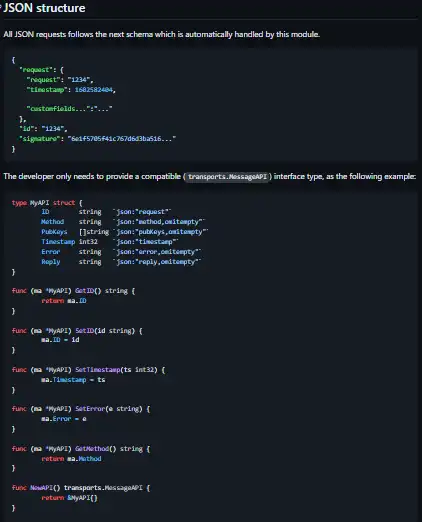This screenshot has width=422, height=522.
Task: Click the NewAPI() function signature
Action: 81,488
